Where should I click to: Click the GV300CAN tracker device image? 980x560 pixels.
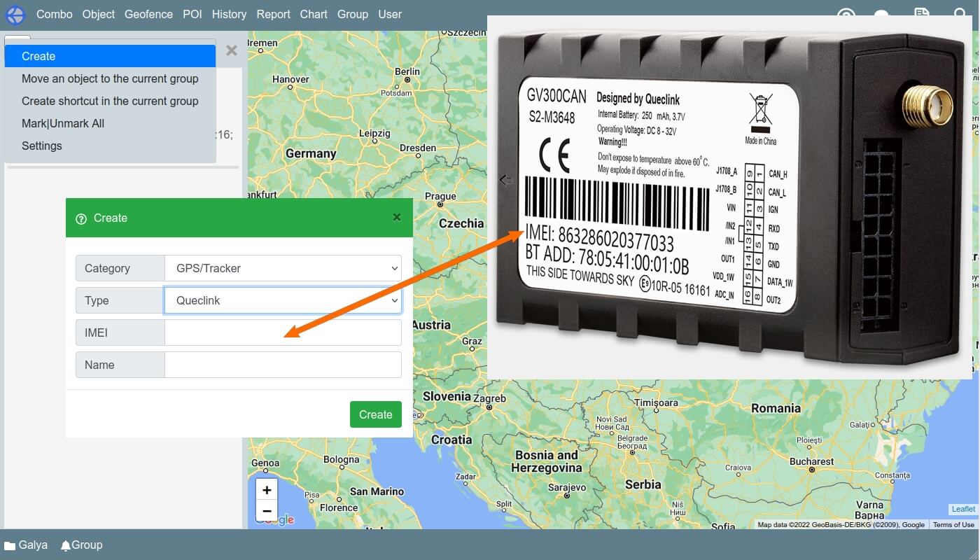[x=729, y=197]
